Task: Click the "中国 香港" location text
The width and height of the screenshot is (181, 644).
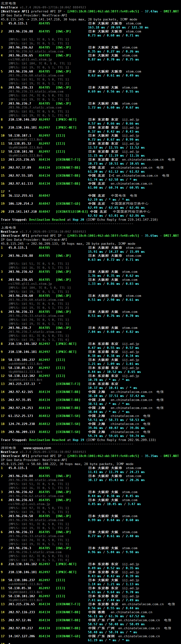Action: pos(97,612)
